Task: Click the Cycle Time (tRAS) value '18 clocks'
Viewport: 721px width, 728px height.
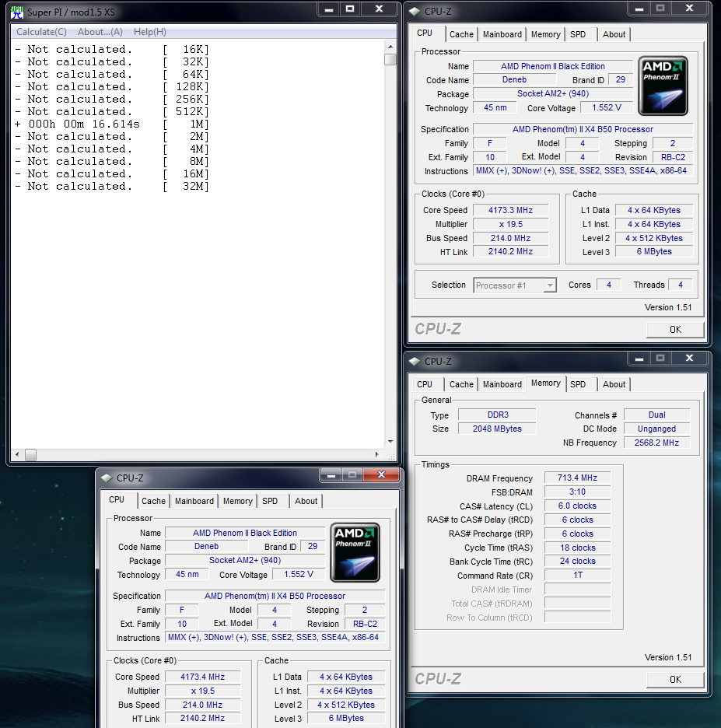Action: pyautogui.click(x=578, y=548)
